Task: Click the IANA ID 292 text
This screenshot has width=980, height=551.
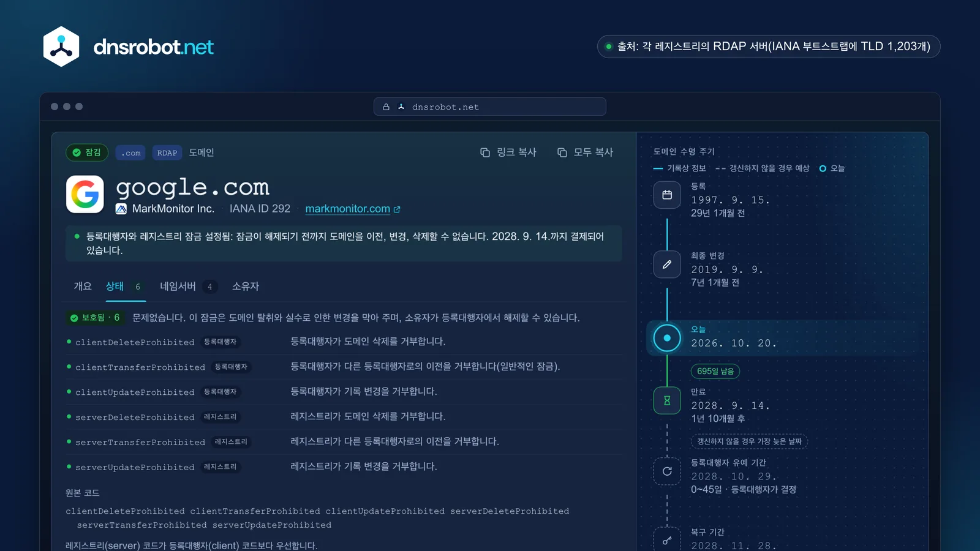Action: (x=260, y=209)
